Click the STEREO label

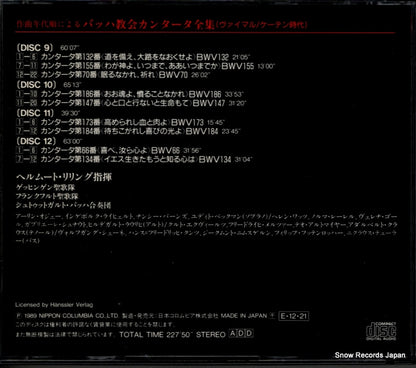coord(211,334)
